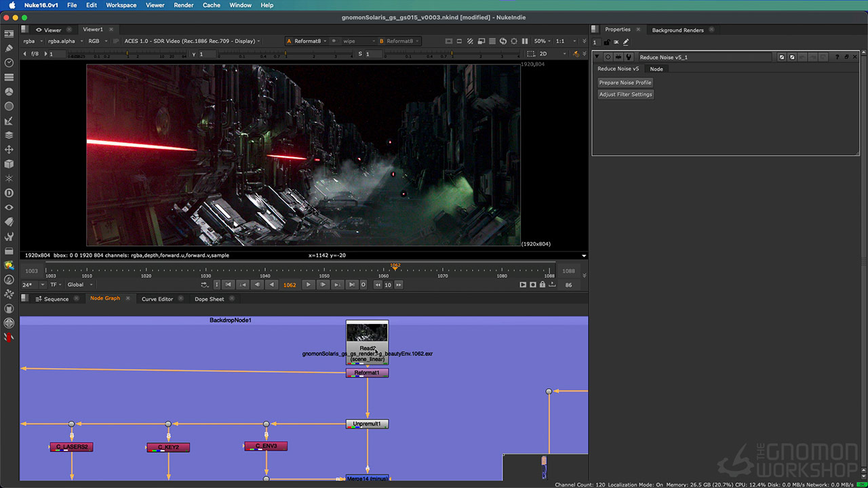This screenshot has height=488, width=868.
Task: Click the viewer refresh icon
Action: tap(503, 41)
